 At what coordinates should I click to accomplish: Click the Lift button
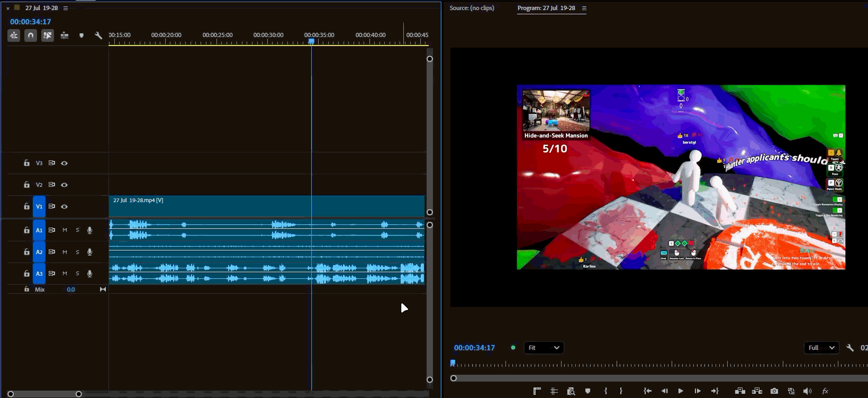740,391
